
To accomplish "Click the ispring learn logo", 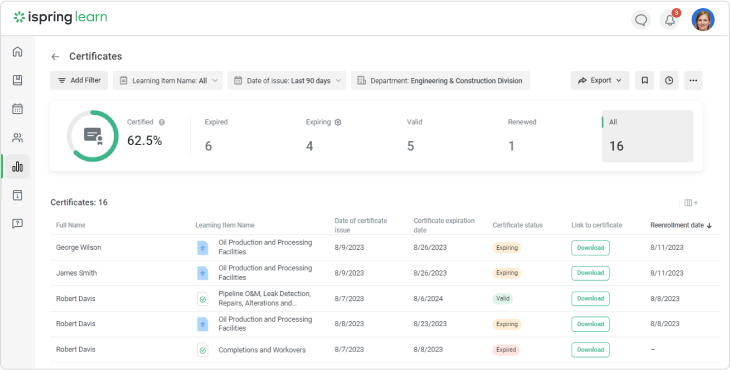I will [60, 18].
